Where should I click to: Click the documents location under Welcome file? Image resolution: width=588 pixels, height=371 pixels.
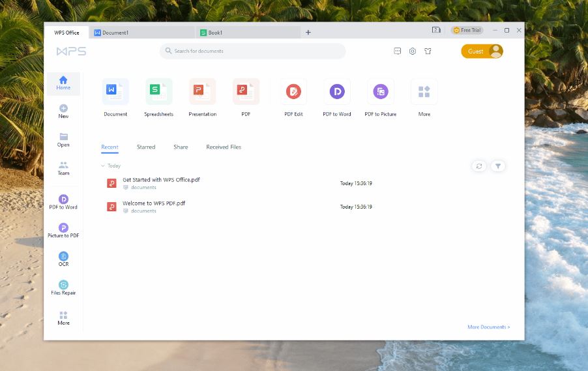point(143,211)
